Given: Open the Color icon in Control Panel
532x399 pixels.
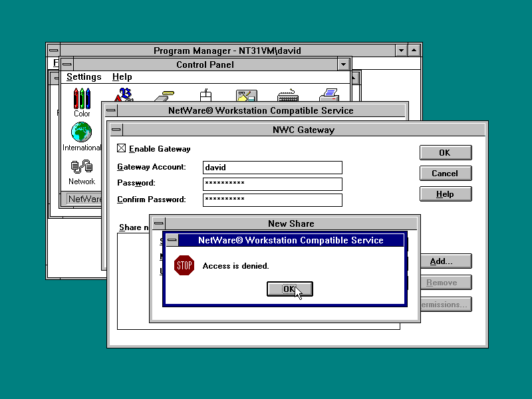Looking at the screenshot, I should 82,102.
